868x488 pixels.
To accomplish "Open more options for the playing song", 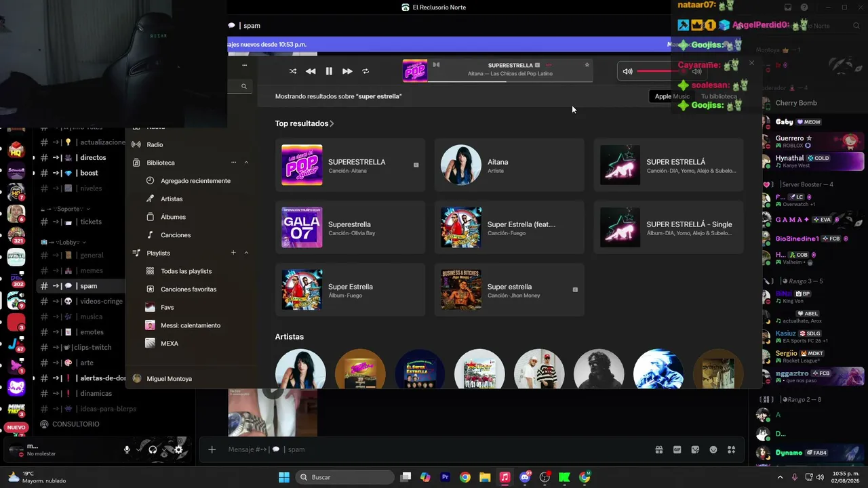I will tap(549, 65).
